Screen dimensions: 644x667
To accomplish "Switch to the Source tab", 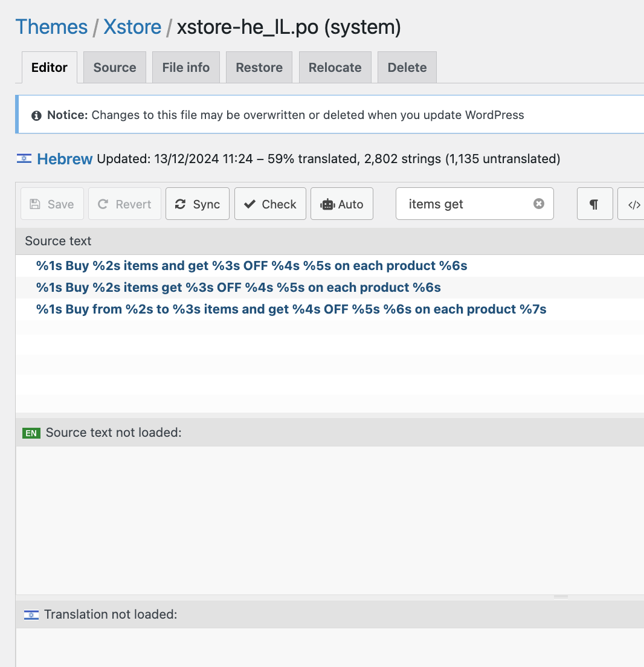I will click(x=115, y=68).
